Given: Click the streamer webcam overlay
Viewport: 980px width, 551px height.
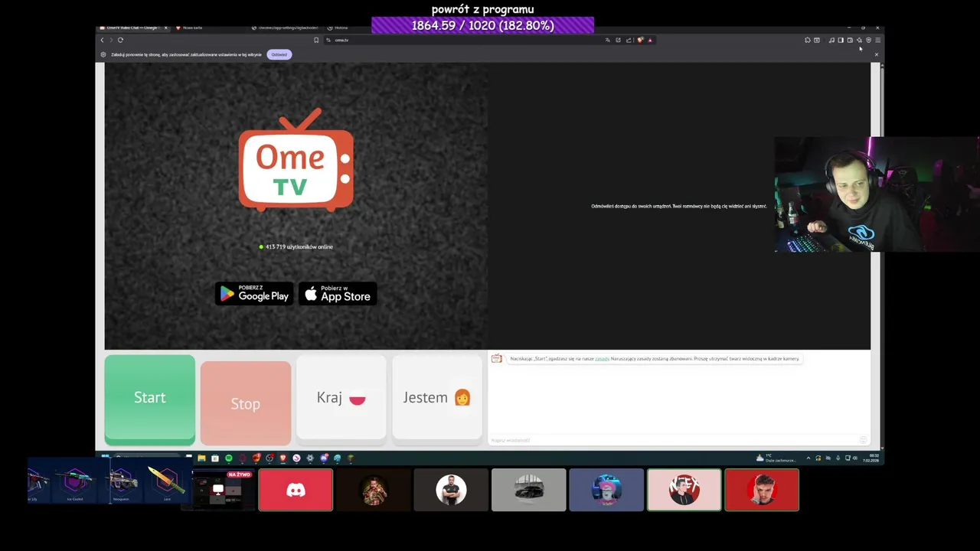Looking at the screenshot, I should coord(877,194).
